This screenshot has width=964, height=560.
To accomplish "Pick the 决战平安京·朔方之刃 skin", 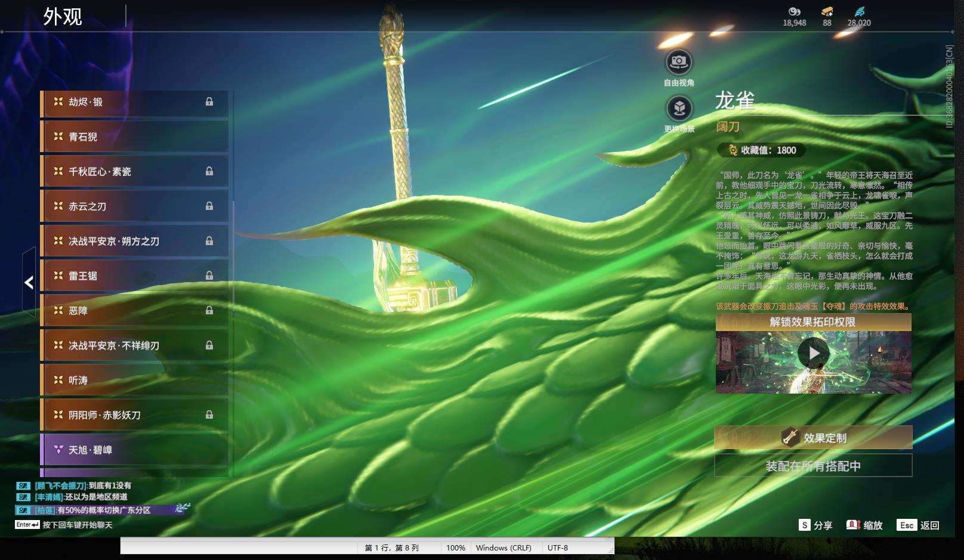I will [134, 241].
